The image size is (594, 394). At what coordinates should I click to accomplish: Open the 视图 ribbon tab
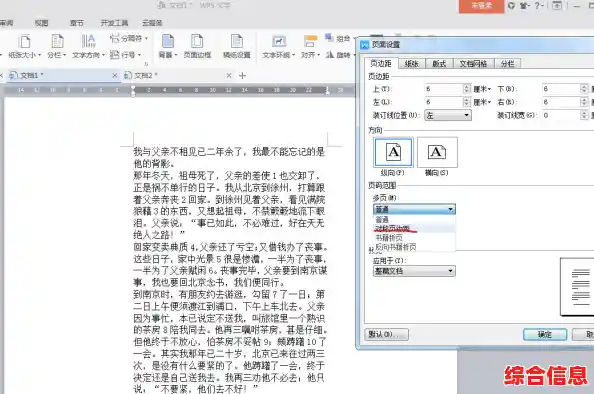42,23
